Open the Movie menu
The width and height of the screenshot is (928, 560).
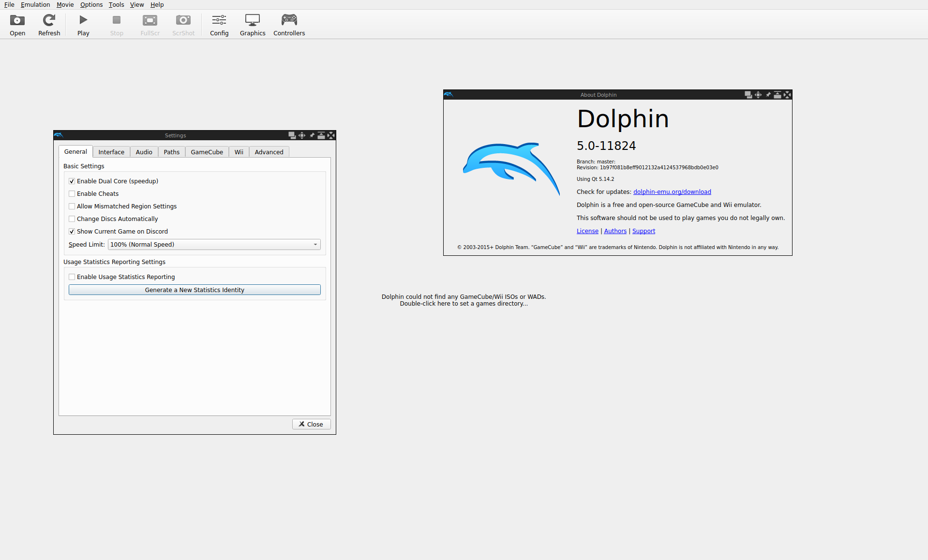65,5
